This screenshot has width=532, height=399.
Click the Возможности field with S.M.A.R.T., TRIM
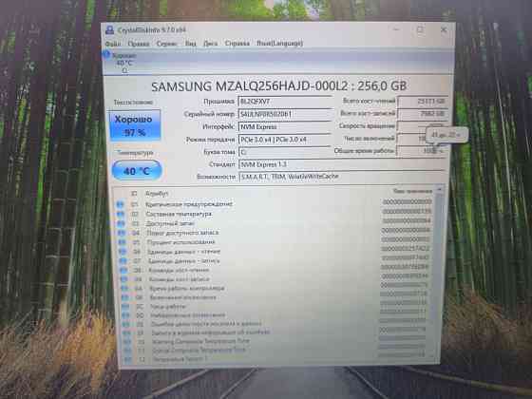coord(342,177)
